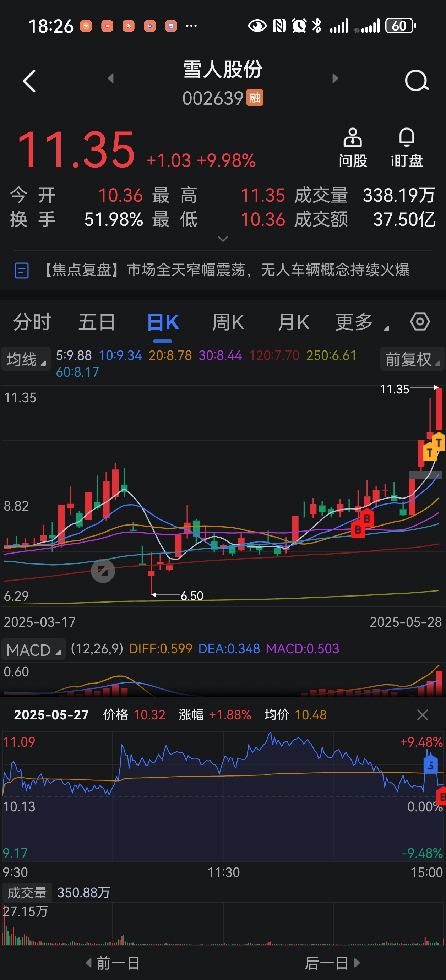Switch to next stock with right triangle
Viewport: 446px width, 980px height.
(x=335, y=78)
